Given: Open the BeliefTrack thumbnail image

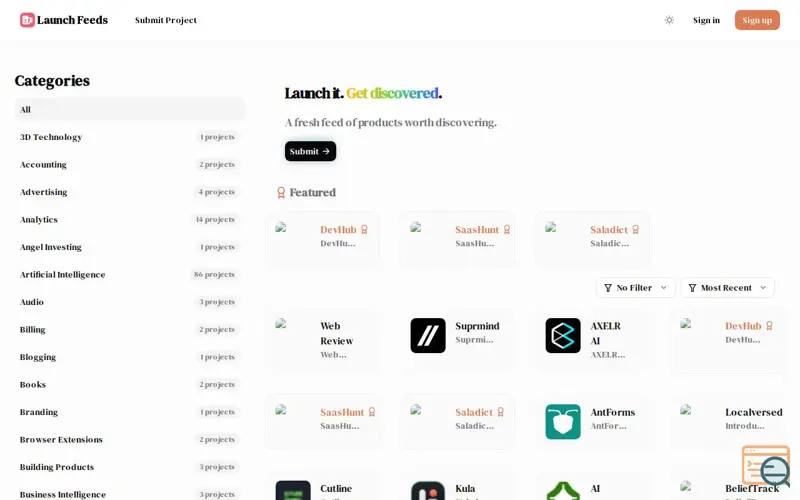Looking at the screenshot, I should [x=686, y=486].
